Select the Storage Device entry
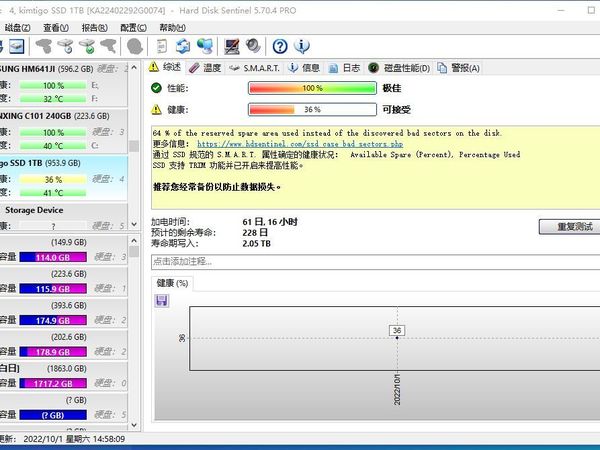600x450 pixels. [x=64, y=217]
